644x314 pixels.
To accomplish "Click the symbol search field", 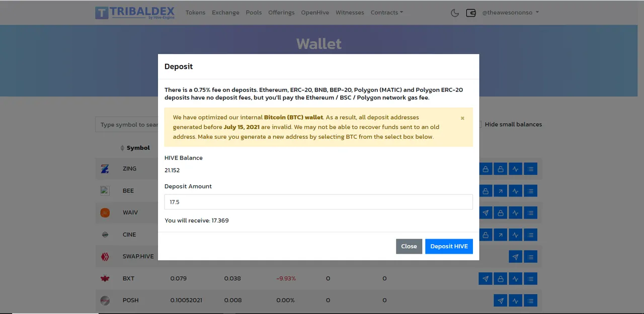I will click(127, 125).
